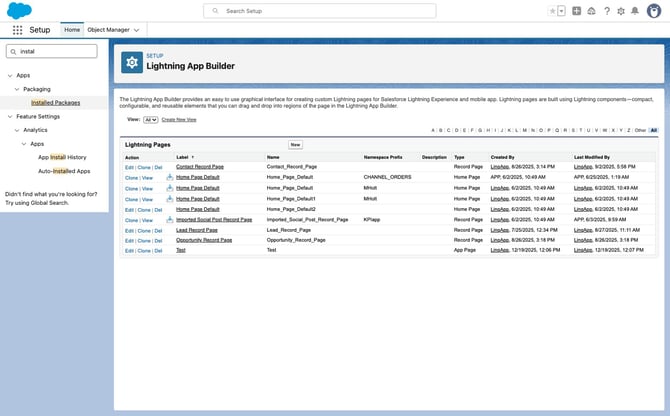670x416 pixels.
Task: Collapse the Apps node under Analytics
Action: pyautogui.click(x=24, y=144)
